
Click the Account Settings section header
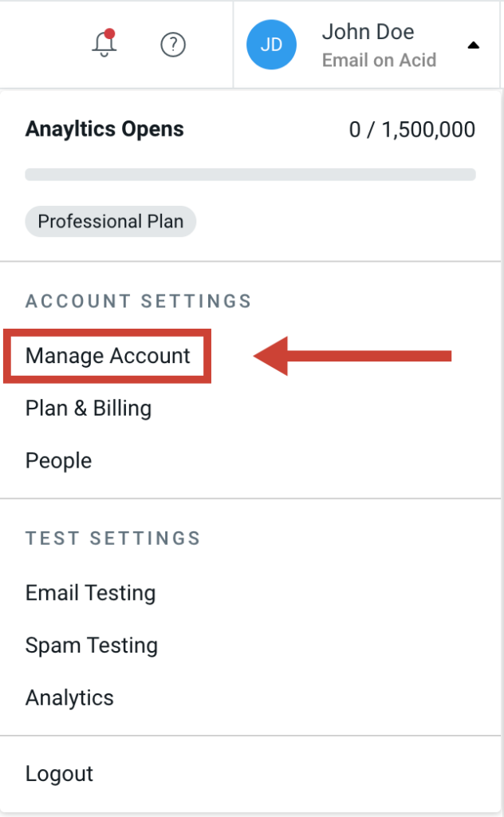pyautogui.click(x=139, y=301)
